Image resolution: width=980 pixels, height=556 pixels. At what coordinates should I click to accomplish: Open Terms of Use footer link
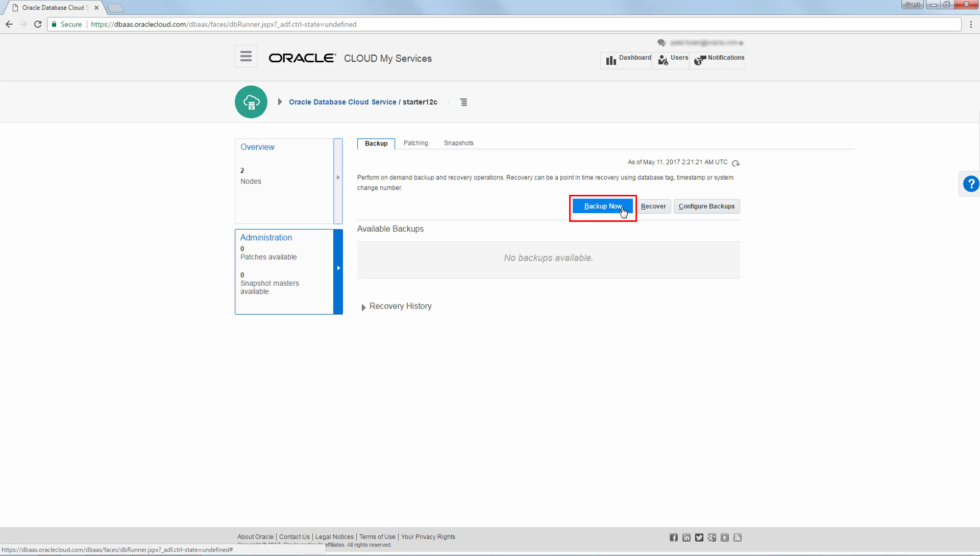[377, 537]
